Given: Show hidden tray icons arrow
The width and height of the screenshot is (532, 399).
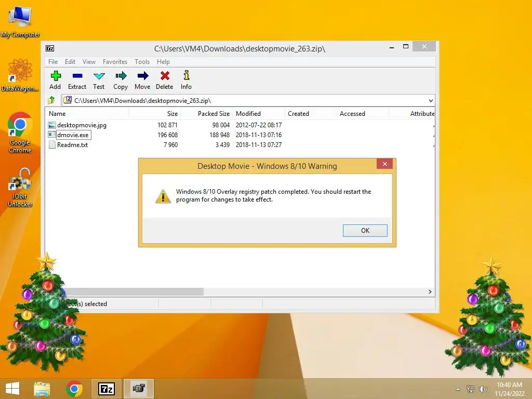Looking at the screenshot, I should (x=458, y=389).
